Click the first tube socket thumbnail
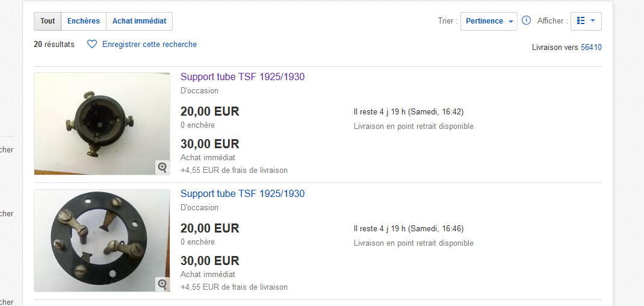This screenshot has height=306, width=644. pyautogui.click(x=102, y=123)
